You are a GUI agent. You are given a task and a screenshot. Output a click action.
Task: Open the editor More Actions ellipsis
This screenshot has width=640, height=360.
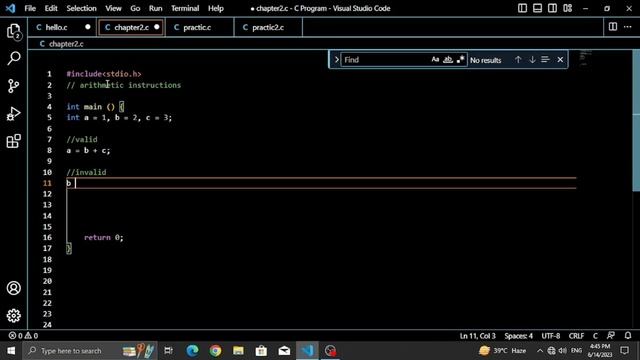tap(628, 27)
